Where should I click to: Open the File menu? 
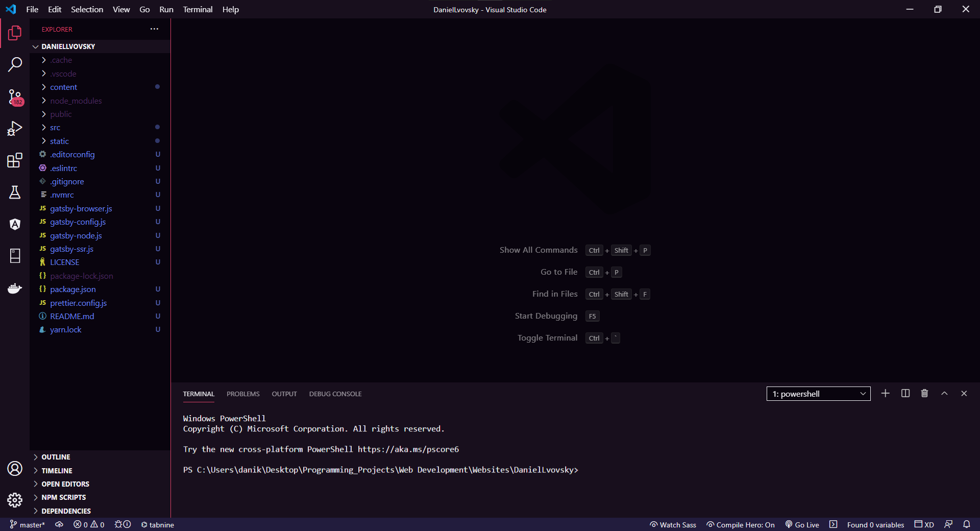point(32,9)
